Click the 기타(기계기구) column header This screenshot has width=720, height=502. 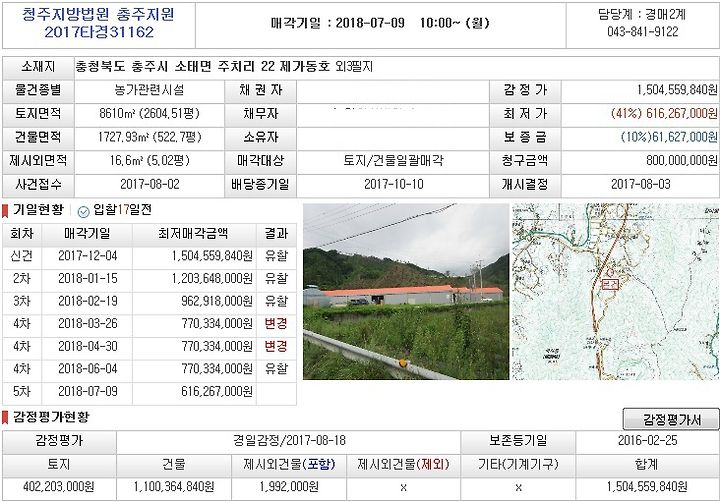(518, 465)
